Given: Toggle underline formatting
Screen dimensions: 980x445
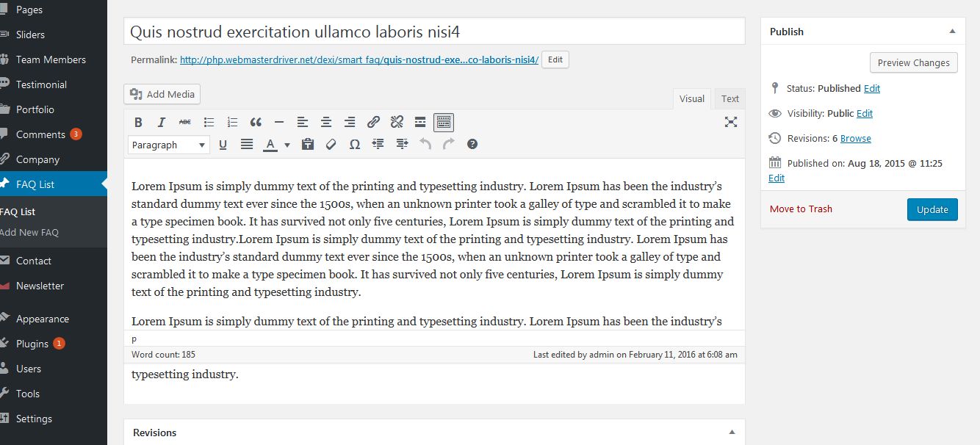Looking at the screenshot, I should (223, 145).
